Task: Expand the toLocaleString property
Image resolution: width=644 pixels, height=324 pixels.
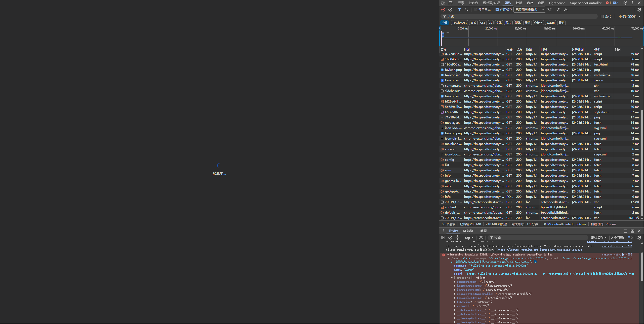Action: pos(455,298)
